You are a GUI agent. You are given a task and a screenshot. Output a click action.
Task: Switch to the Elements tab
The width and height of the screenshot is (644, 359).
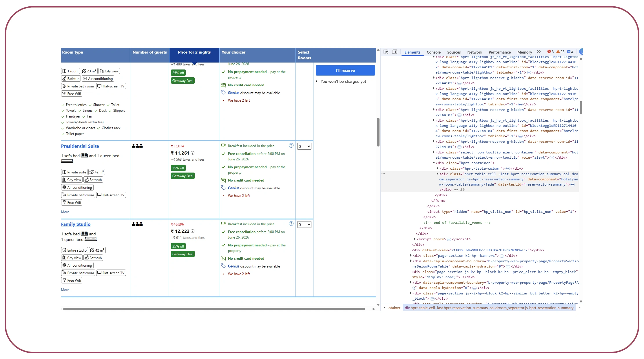(412, 52)
